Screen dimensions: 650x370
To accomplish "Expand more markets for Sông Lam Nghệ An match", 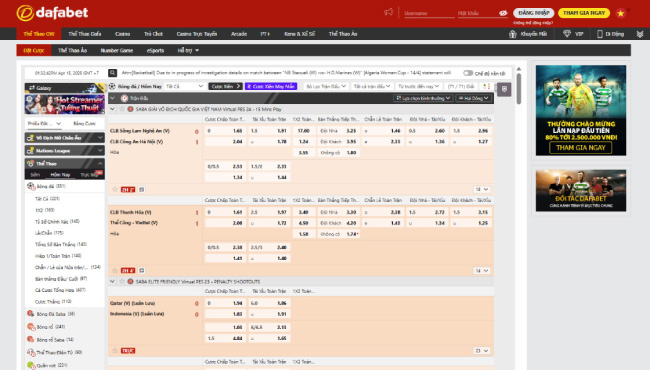I will tap(482, 189).
